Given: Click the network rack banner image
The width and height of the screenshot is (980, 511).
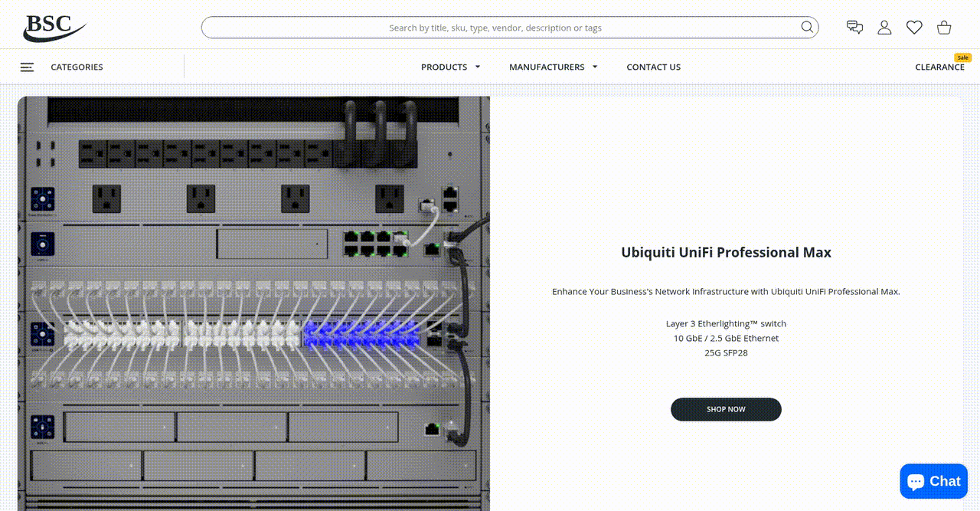Looking at the screenshot, I should pyautogui.click(x=253, y=303).
